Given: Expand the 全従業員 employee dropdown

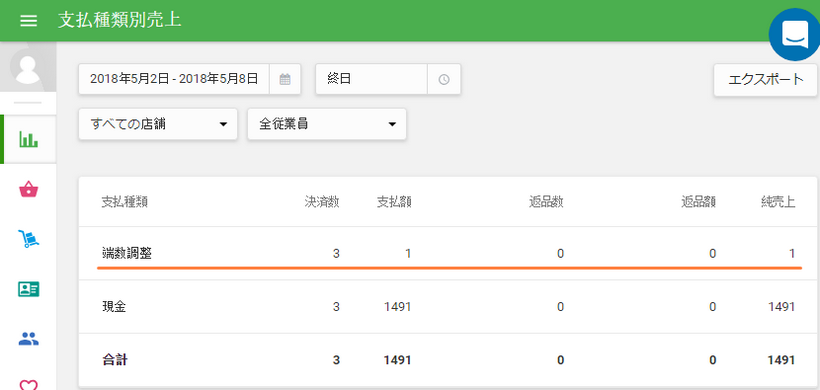Looking at the screenshot, I should [x=327, y=124].
